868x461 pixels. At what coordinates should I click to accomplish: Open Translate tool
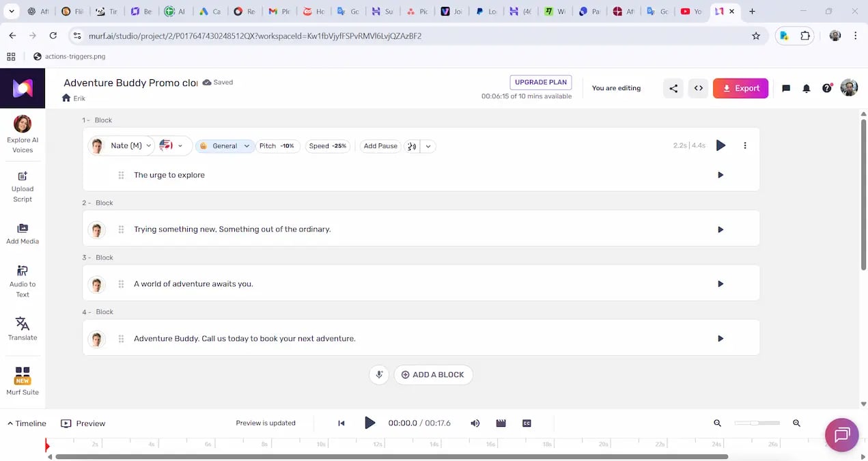point(23,329)
